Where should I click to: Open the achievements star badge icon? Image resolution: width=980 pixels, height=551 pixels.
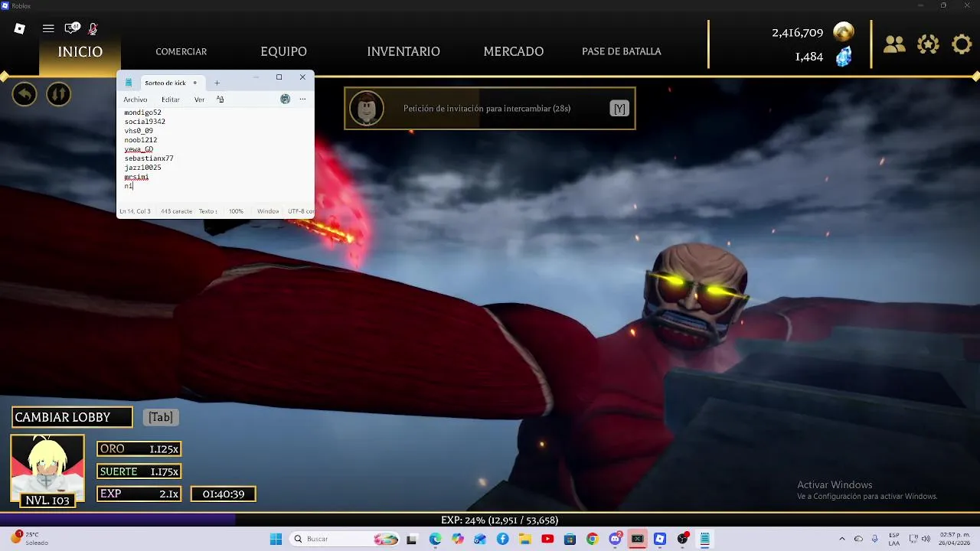coord(928,44)
